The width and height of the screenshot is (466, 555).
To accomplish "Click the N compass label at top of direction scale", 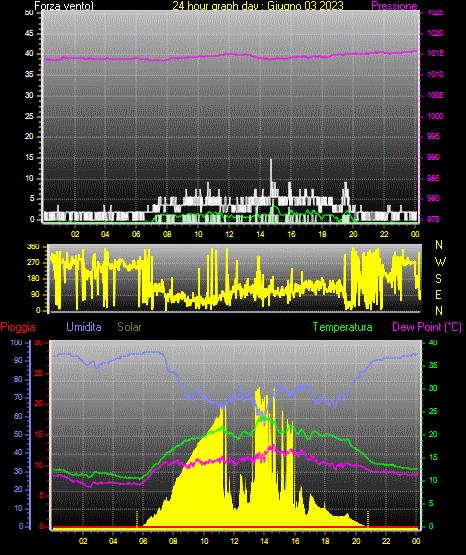I will (x=439, y=245).
